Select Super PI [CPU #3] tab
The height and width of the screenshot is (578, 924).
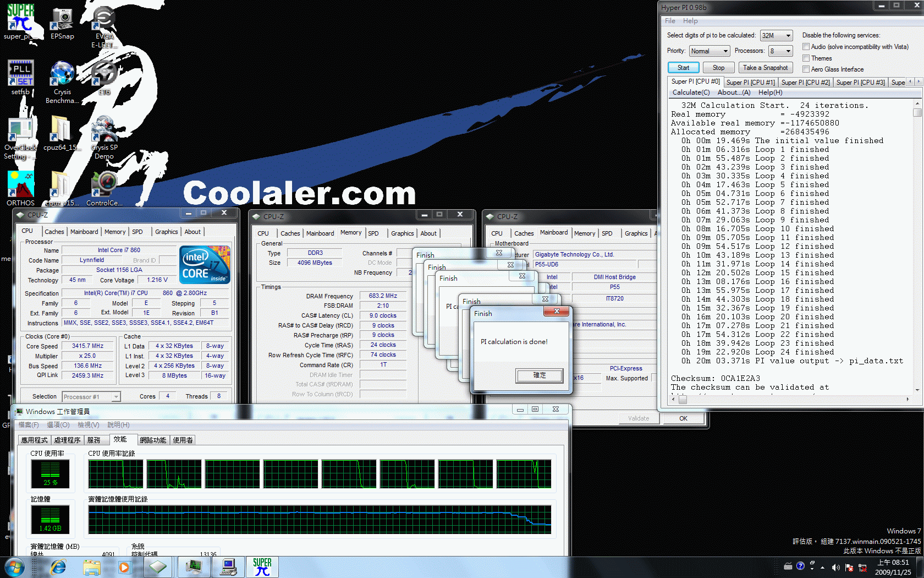tap(860, 83)
